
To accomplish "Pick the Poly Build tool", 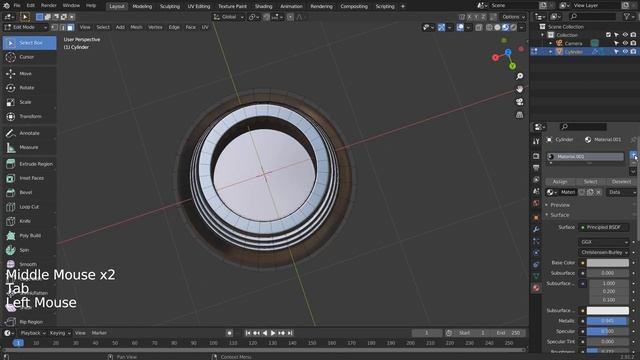I will click(x=29, y=236).
